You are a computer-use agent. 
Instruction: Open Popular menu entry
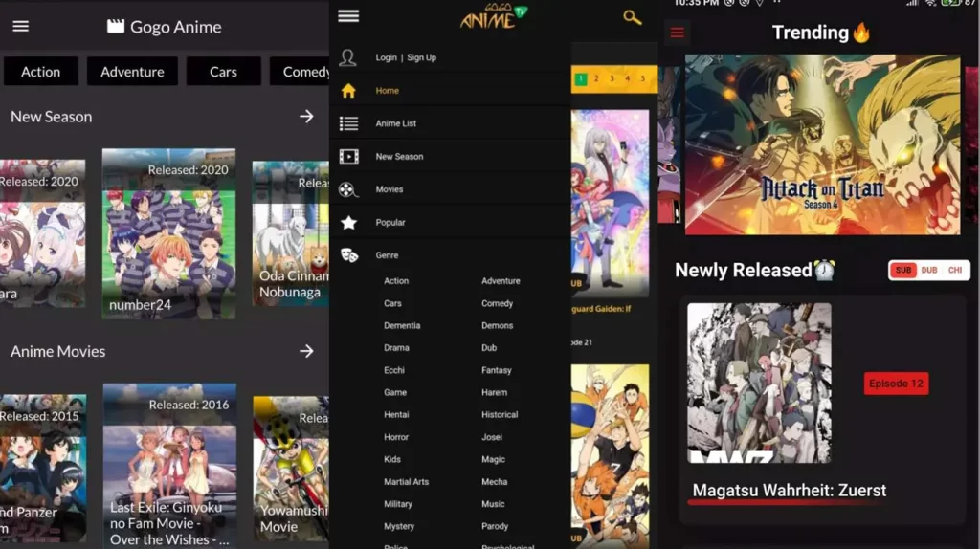(390, 222)
